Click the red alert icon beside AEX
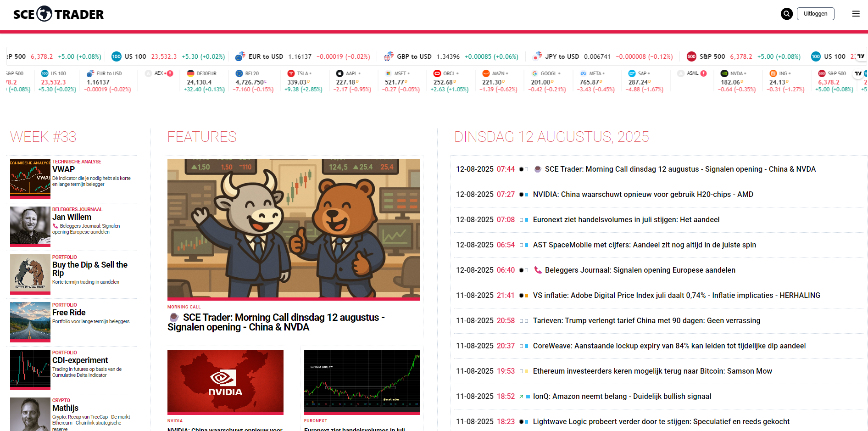 [x=170, y=73]
